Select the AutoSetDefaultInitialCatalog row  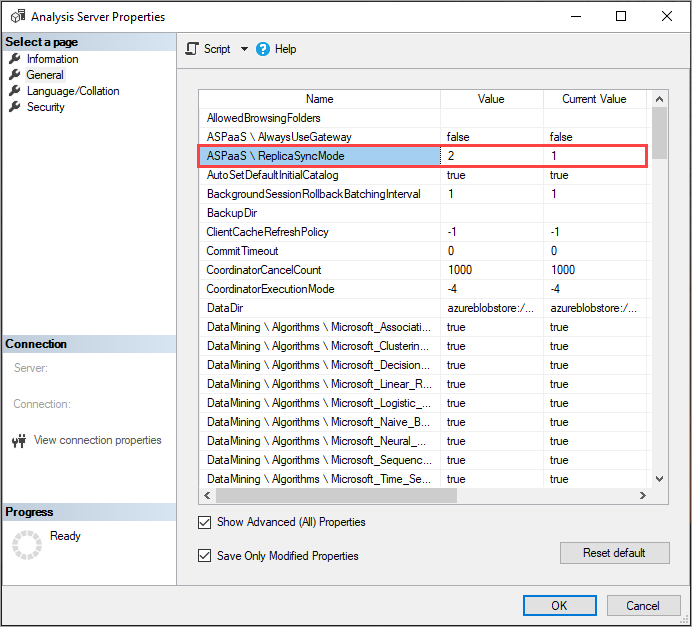click(422, 175)
